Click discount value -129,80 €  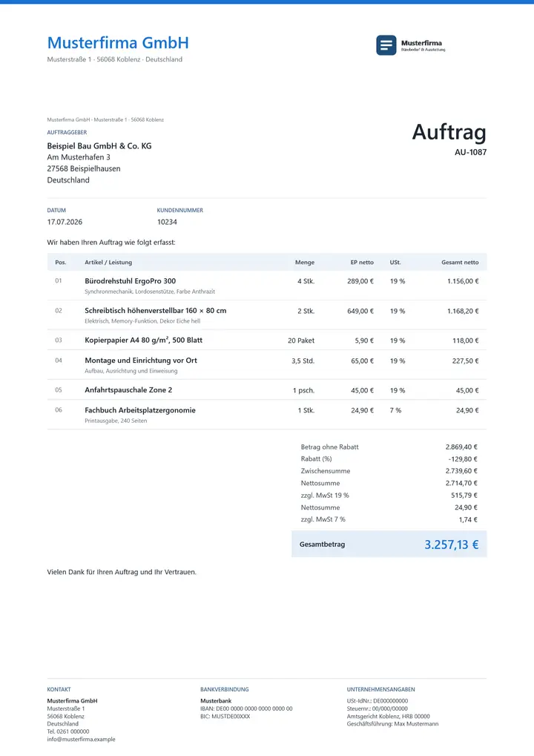462,459
